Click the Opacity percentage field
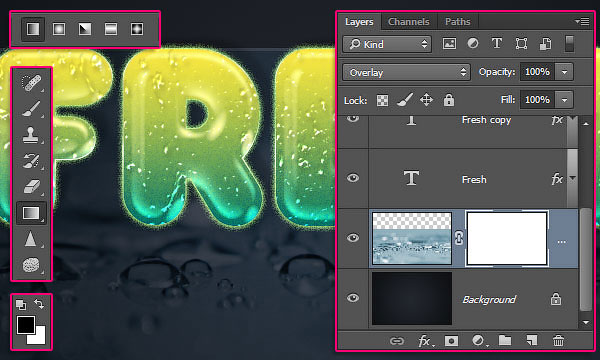The height and width of the screenshot is (360, 600). click(537, 72)
